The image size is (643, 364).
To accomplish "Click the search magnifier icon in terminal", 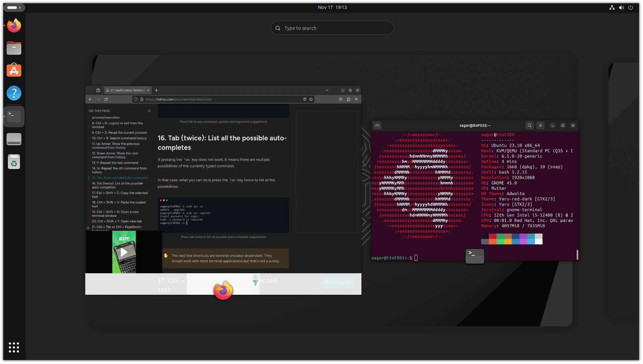I will 530,125.
